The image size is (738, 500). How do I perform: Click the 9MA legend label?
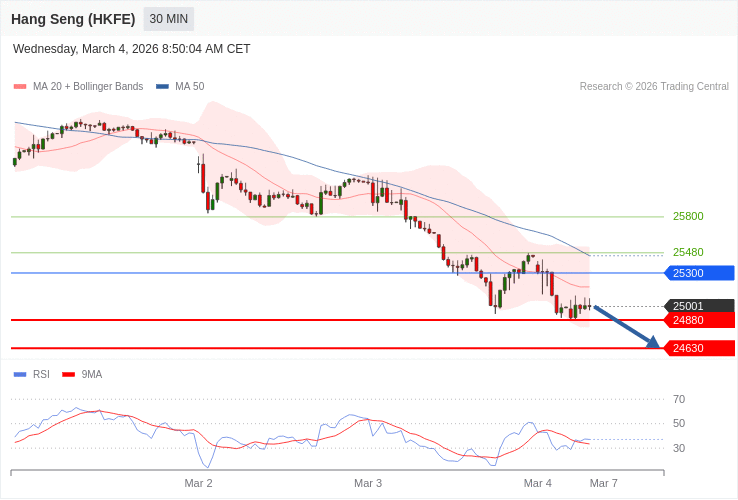pos(92,375)
